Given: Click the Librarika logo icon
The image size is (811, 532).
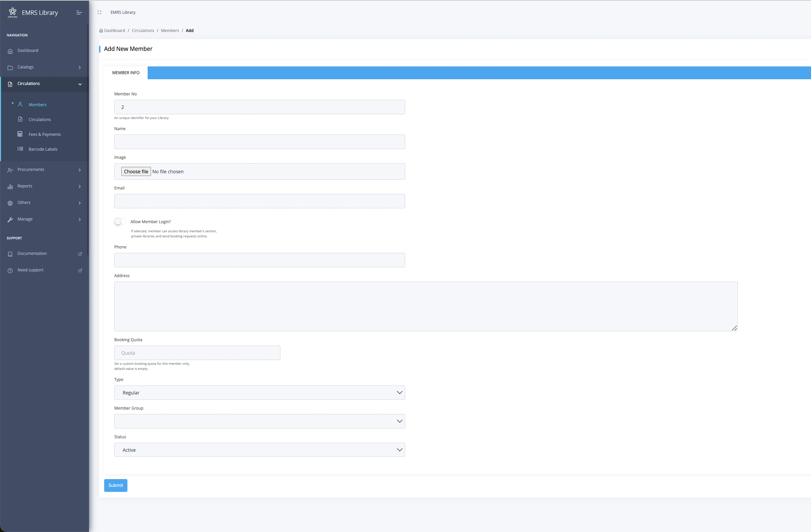Looking at the screenshot, I should point(12,12).
